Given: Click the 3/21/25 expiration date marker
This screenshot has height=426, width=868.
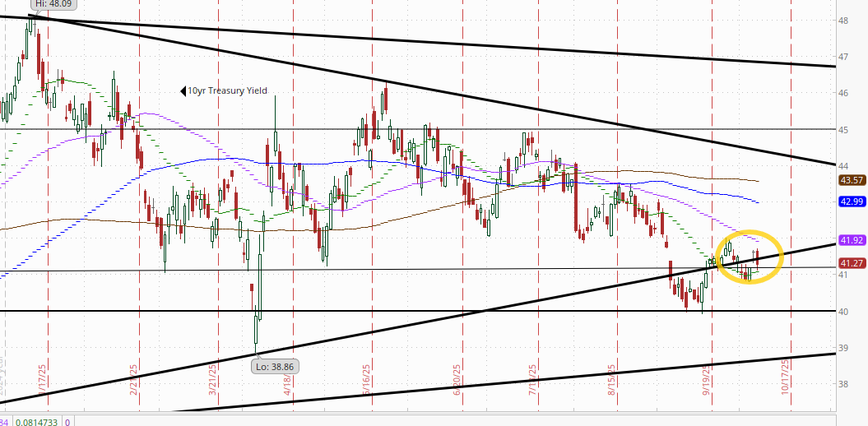Looking at the screenshot, I should coord(212,378).
